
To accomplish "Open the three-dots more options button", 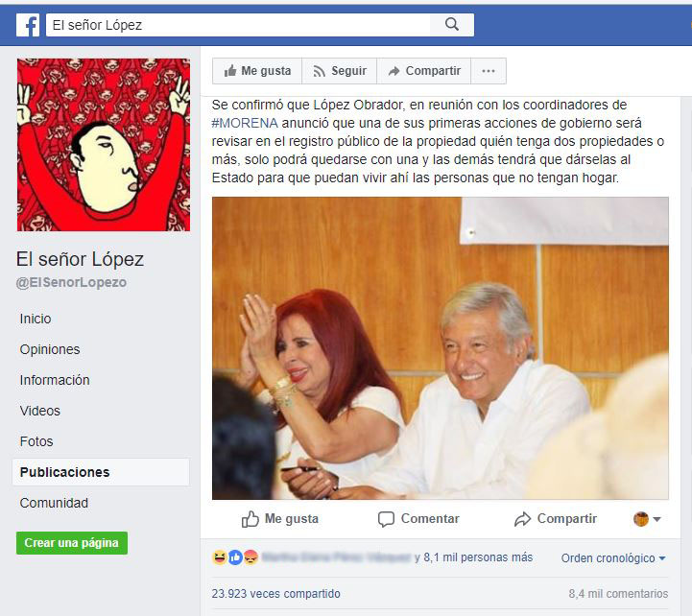I will pos(489,71).
